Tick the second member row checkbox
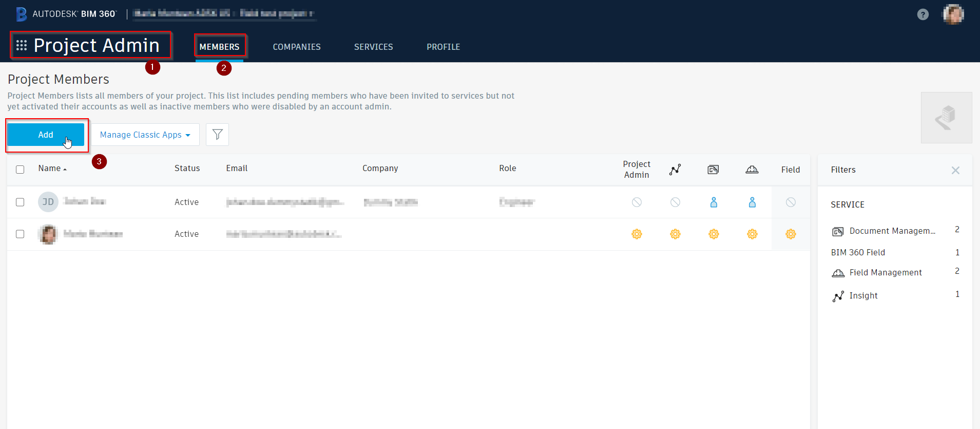This screenshot has height=429, width=980. pos(20,234)
